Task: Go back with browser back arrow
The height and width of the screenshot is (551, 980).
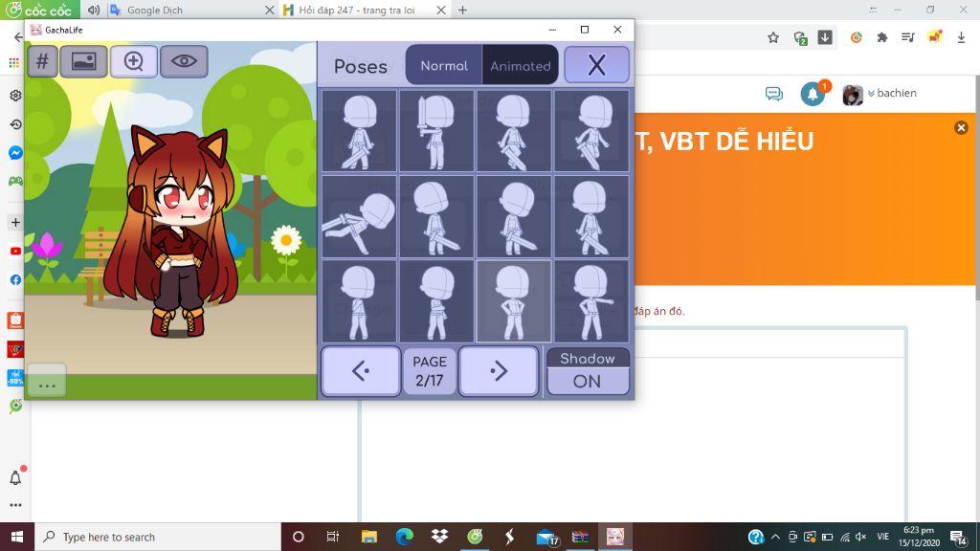Action: [18, 37]
